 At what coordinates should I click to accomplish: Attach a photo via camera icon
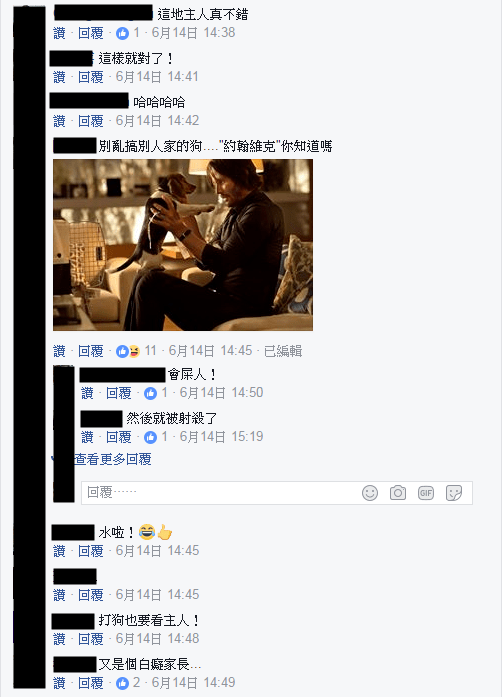[398, 493]
